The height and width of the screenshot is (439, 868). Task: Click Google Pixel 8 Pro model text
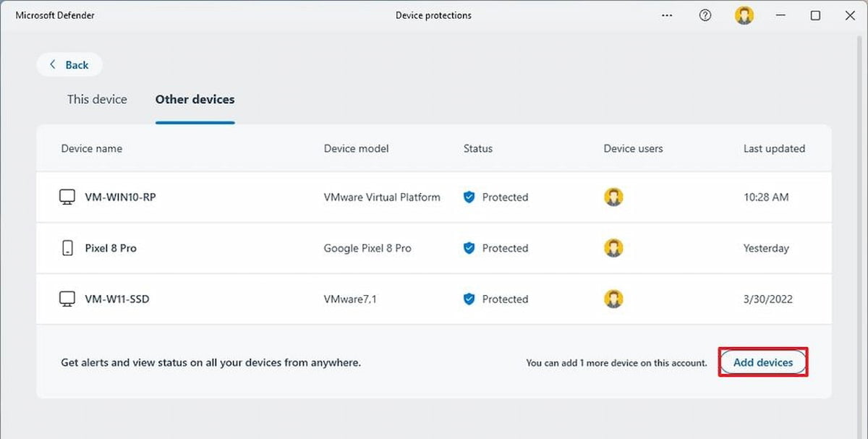click(367, 248)
